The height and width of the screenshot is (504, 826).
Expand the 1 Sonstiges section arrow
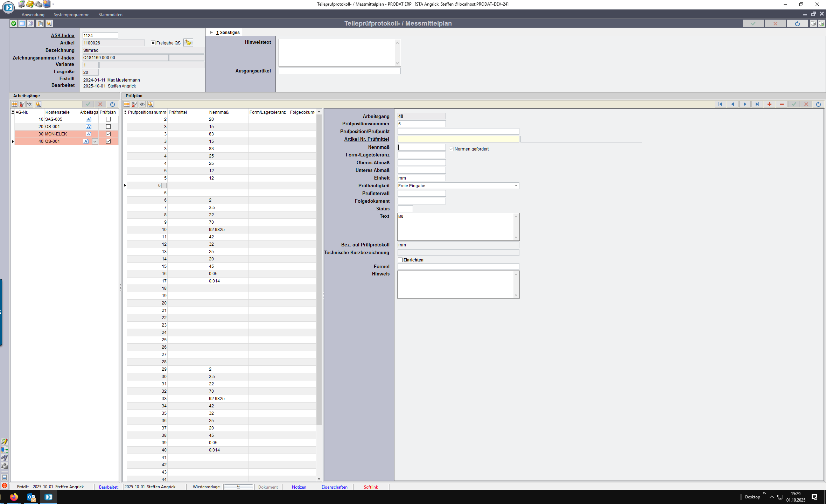211,33
